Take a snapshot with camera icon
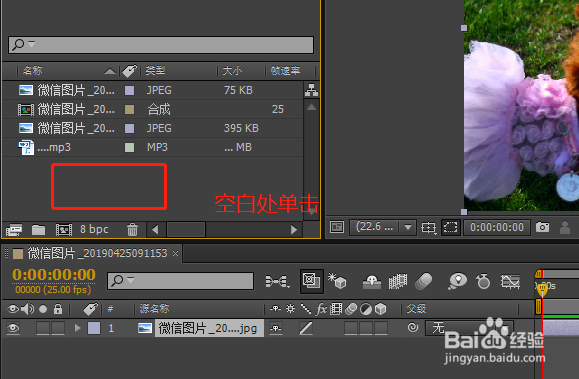This screenshot has width=579, height=379. coord(542,227)
